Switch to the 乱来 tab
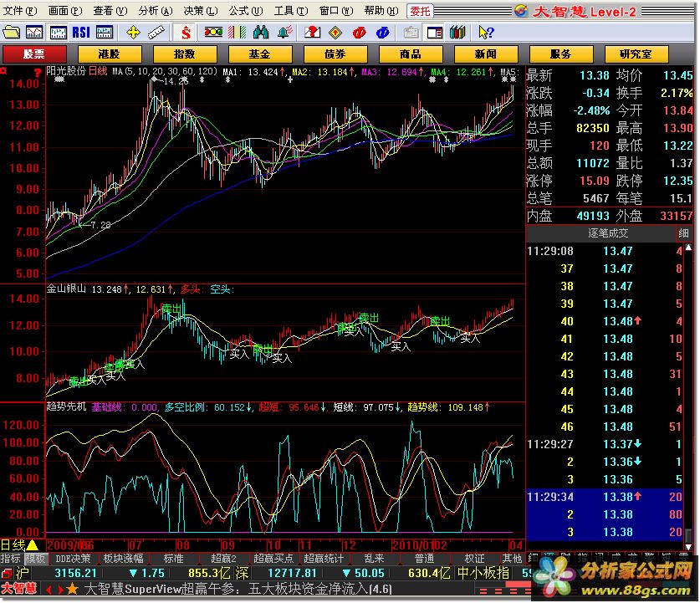Viewport: 700px width, 603px height. click(374, 559)
